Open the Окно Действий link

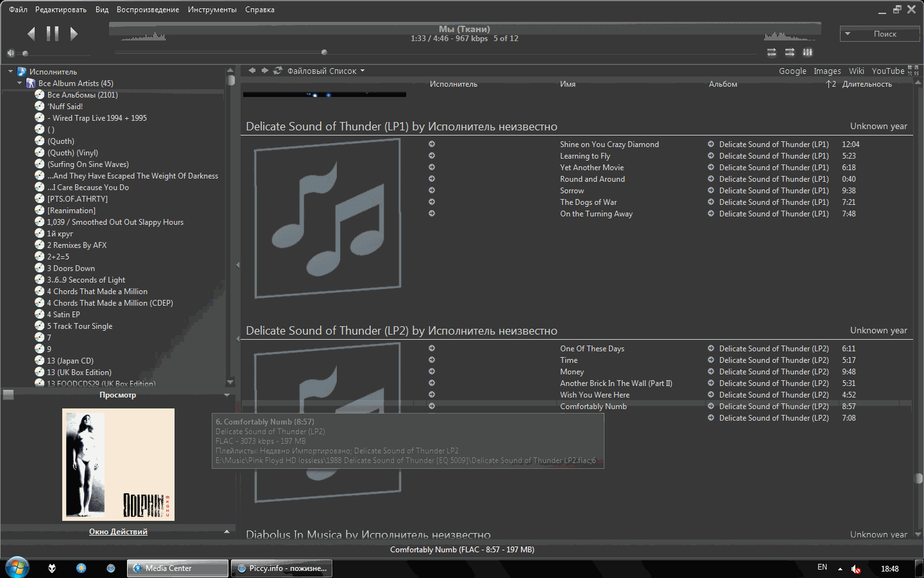pos(118,532)
